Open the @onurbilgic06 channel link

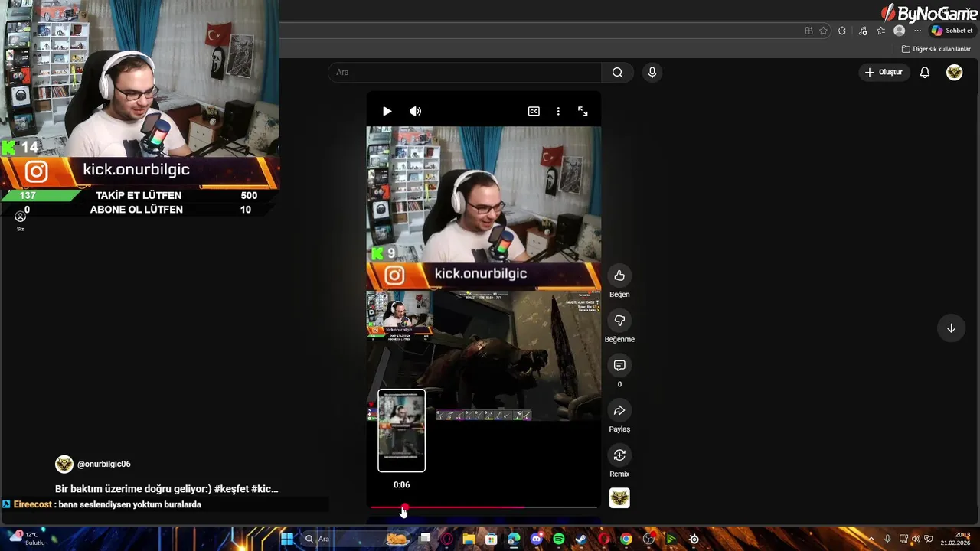click(104, 464)
